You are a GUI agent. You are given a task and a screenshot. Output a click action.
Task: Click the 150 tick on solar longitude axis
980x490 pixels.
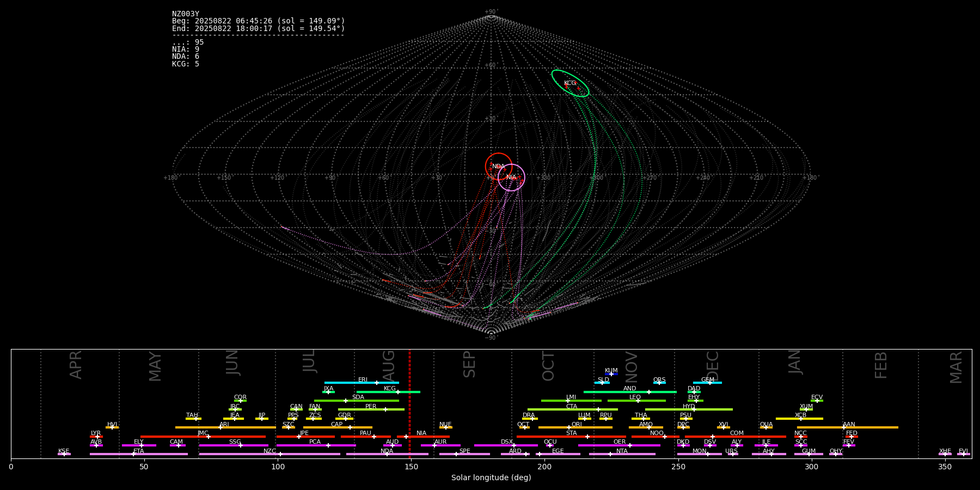coord(411,467)
